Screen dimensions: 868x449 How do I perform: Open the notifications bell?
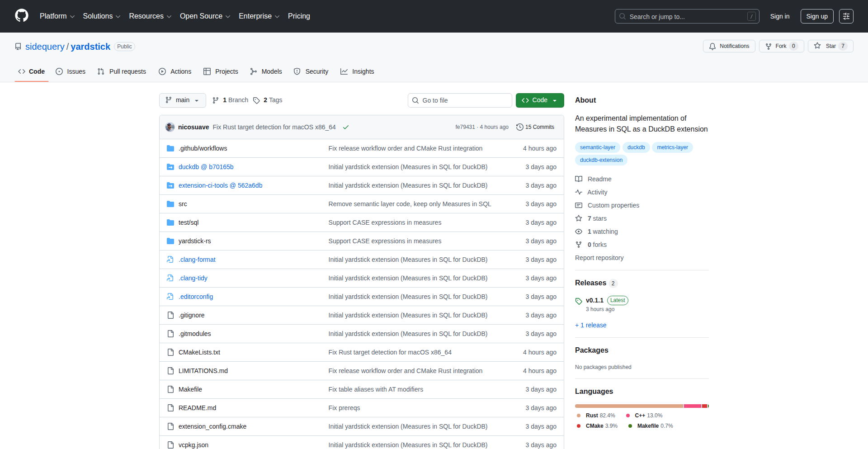[x=712, y=46]
